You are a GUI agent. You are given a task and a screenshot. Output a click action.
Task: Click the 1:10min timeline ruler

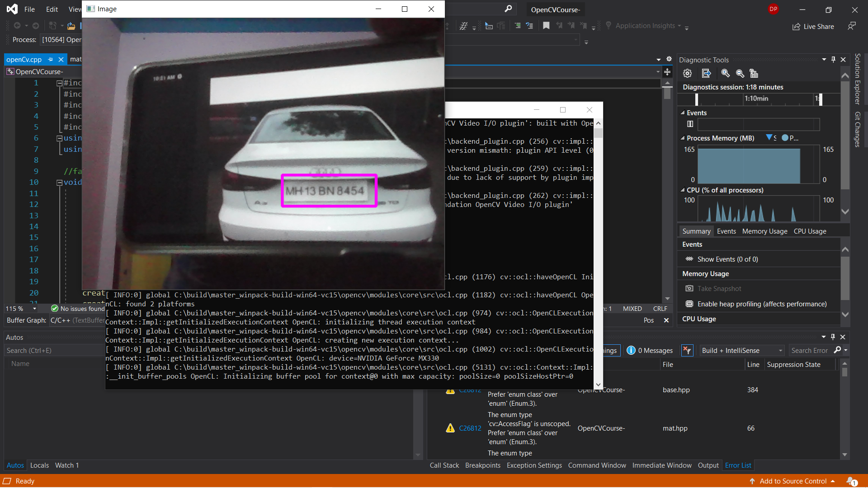point(756,99)
